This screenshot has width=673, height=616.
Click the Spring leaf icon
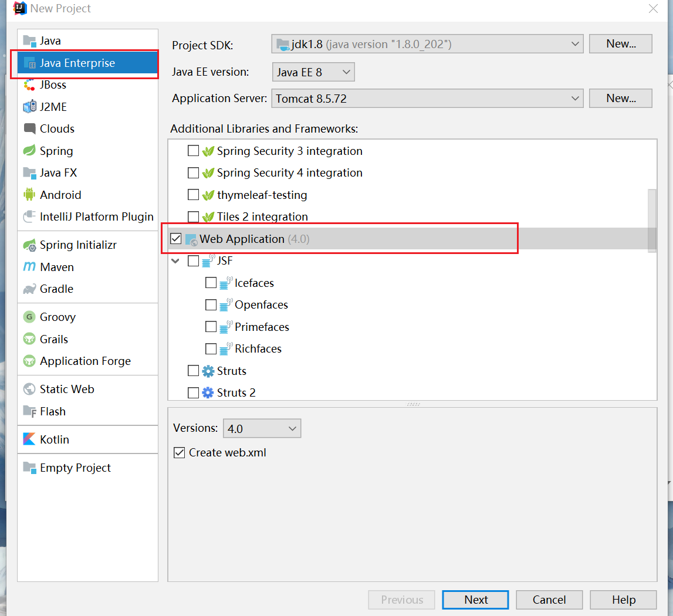(29, 150)
